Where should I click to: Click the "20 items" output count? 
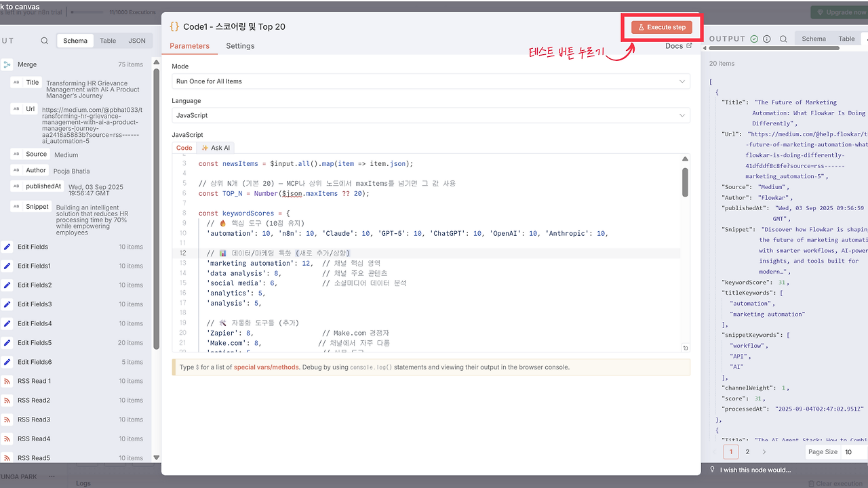722,64
